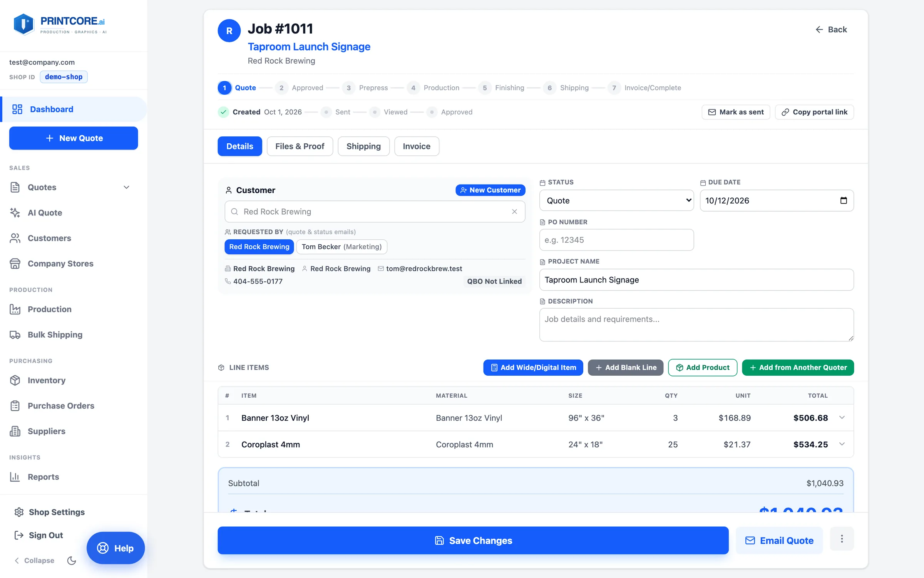Viewport: 924px width, 578px height.
Task: Click the Copy portal link icon
Action: tap(785, 112)
